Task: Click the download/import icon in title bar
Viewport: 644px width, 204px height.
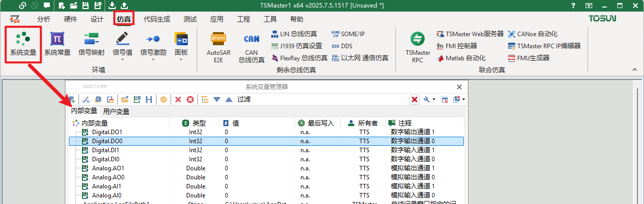Action: (112, 6)
